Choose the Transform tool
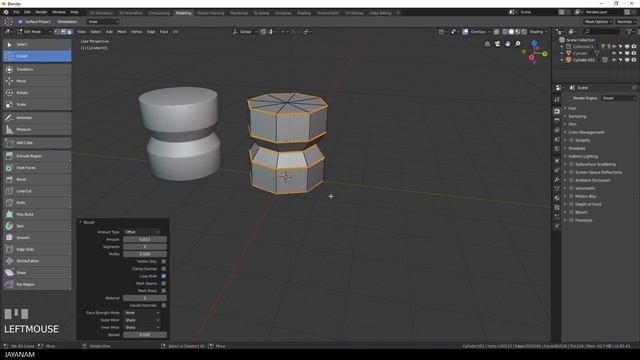This screenshot has width=640, height=360. tap(37, 69)
